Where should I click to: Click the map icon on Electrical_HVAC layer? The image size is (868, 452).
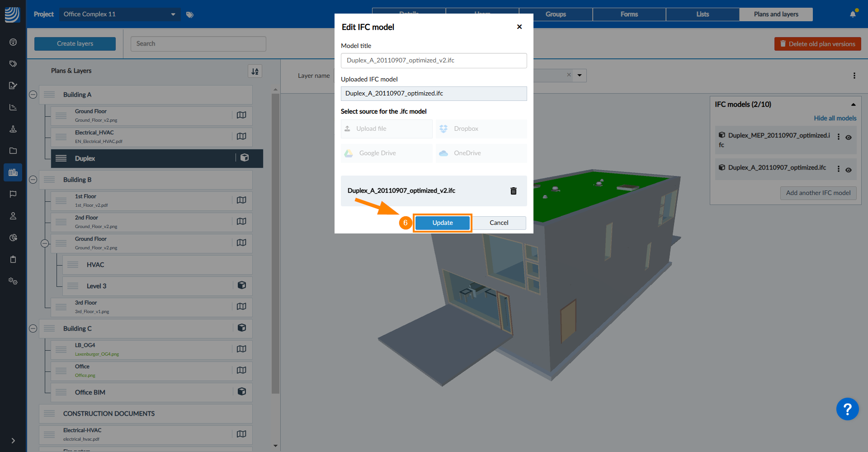tap(241, 136)
